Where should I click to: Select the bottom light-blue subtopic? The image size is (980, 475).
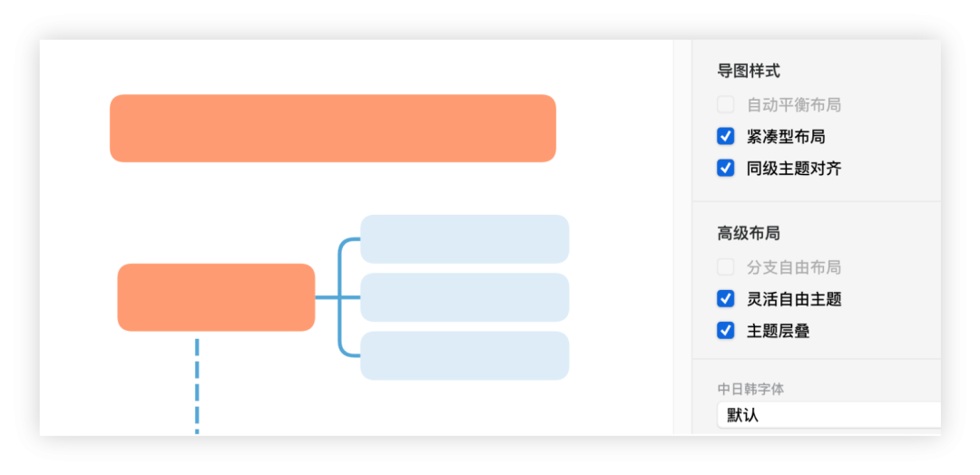click(465, 355)
